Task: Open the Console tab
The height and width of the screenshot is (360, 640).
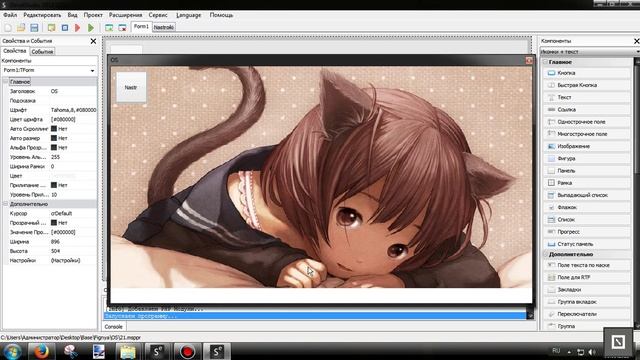Action: pyautogui.click(x=113, y=327)
